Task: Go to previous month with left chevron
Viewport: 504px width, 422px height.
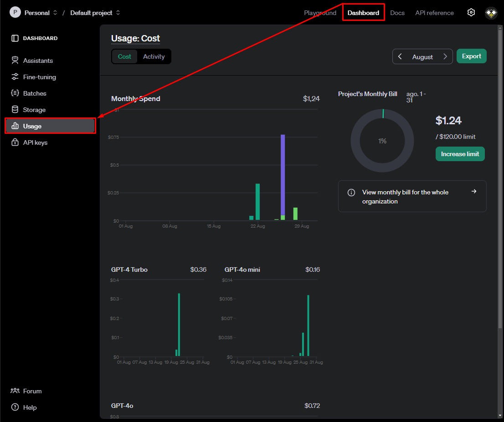Action: [x=400, y=56]
